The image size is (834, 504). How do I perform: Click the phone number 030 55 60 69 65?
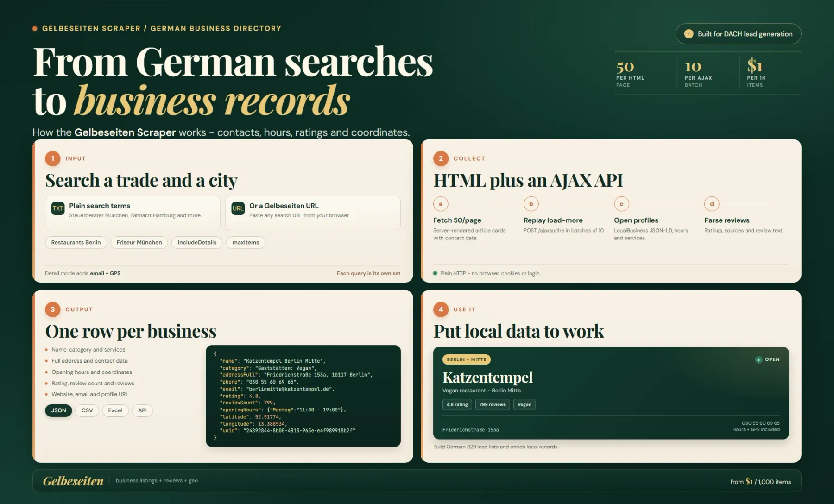pos(761,423)
